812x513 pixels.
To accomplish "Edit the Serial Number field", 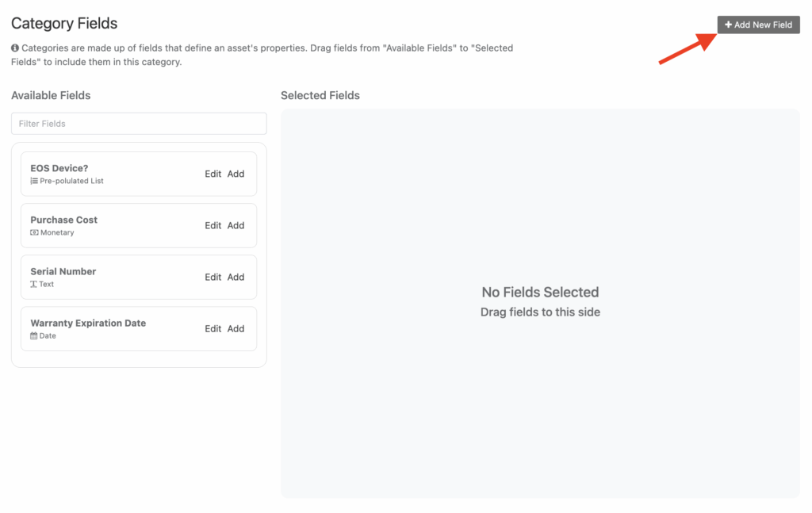I will point(213,277).
